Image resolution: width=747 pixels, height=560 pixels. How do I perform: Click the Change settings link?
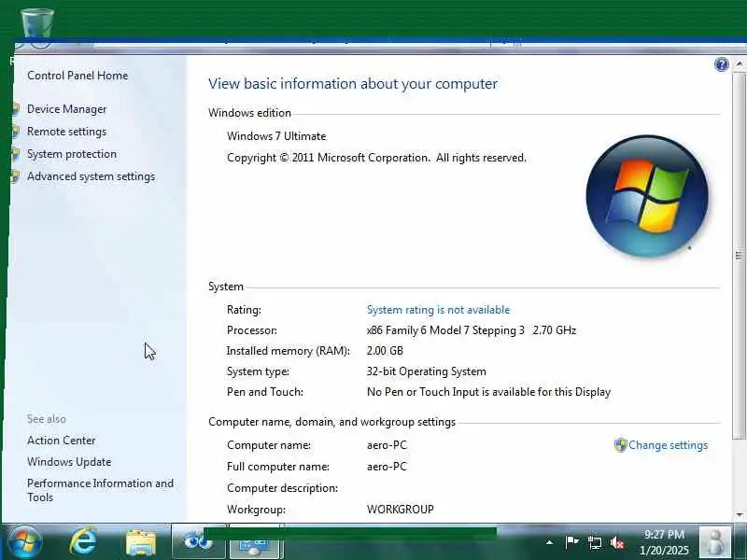pos(668,445)
